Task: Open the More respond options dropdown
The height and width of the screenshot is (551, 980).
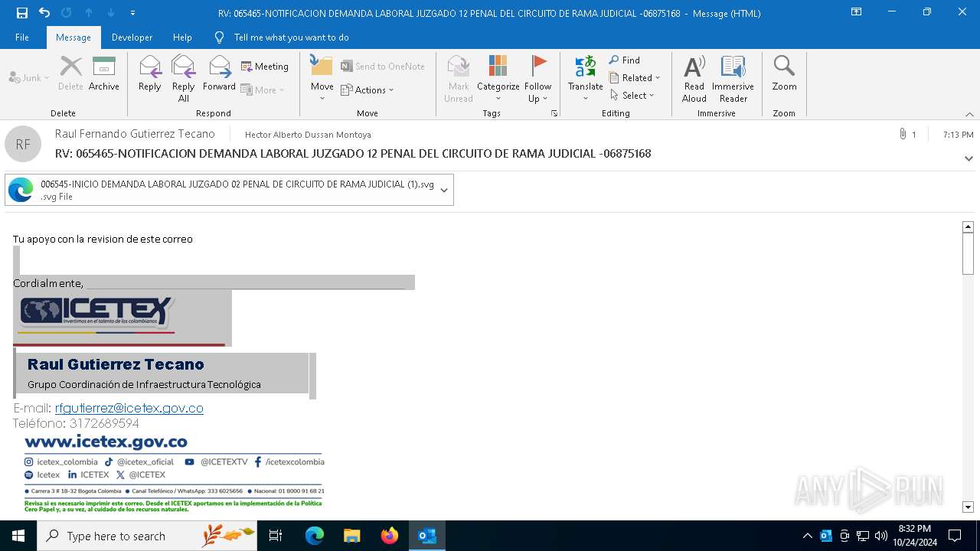Action: (263, 90)
